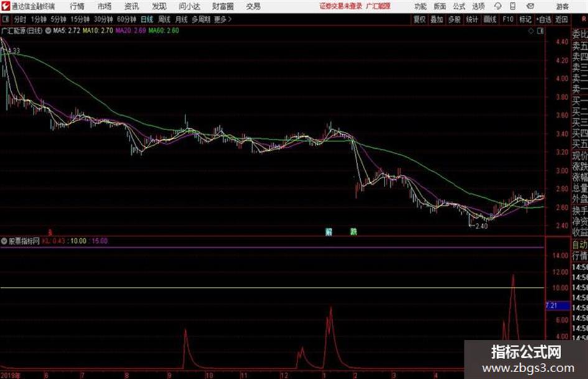The width and height of the screenshot is (588, 379).
Task: Expand the 广汇能源(日线) indicator dropdown arrow
Action: [x=48, y=30]
